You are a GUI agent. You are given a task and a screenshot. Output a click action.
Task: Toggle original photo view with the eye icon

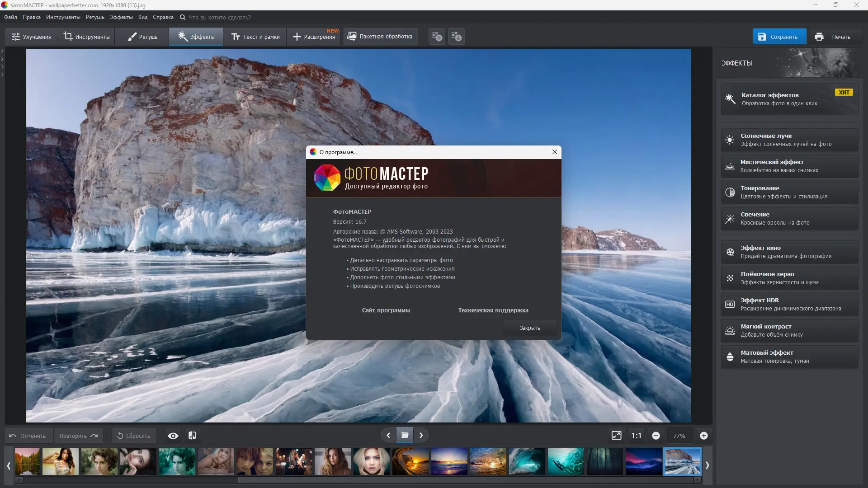[173, 435]
